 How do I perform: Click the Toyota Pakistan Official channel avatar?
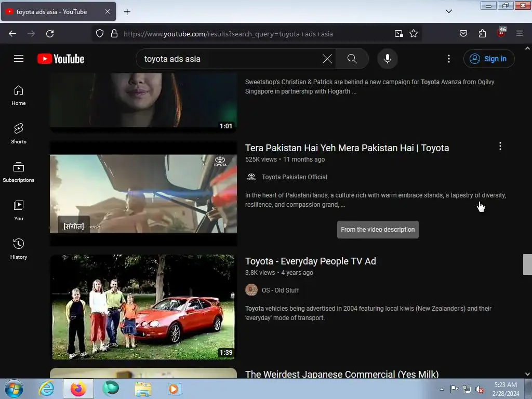[251, 177]
